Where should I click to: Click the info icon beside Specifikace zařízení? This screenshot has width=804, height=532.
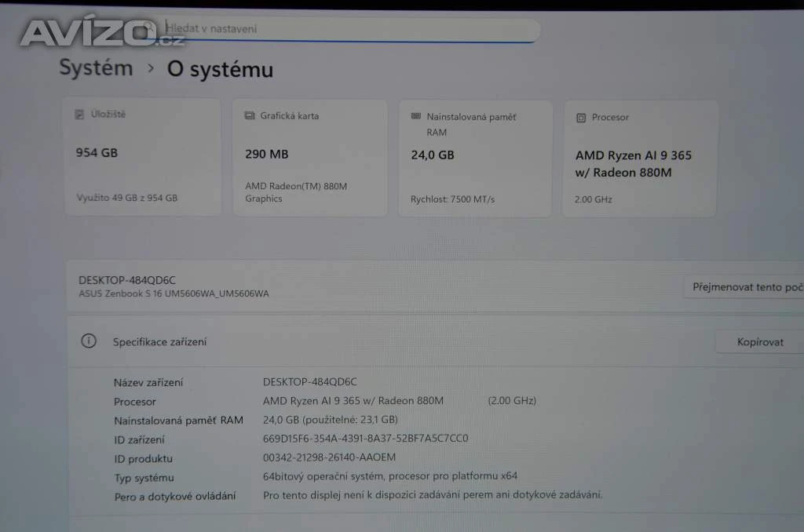pyautogui.click(x=89, y=341)
